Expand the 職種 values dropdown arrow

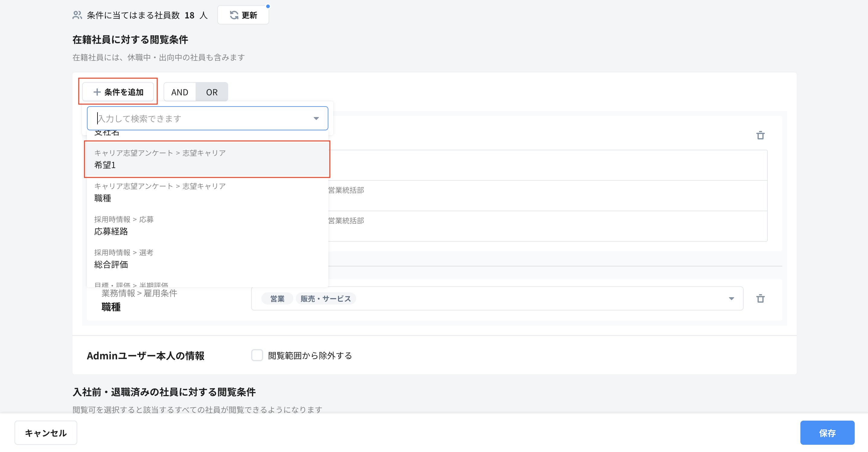[x=731, y=298]
